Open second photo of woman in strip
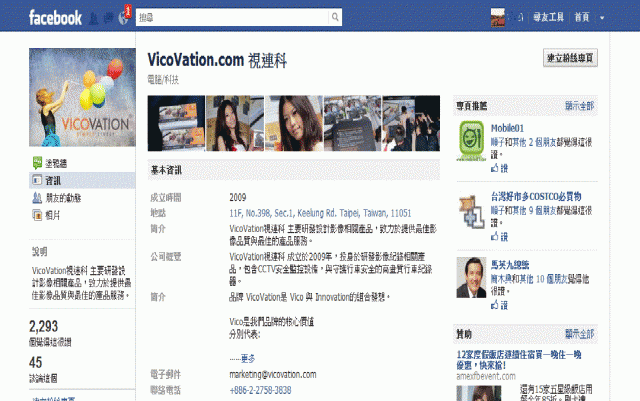The height and width of the screenshot is (401, 640). coord(235,123)
